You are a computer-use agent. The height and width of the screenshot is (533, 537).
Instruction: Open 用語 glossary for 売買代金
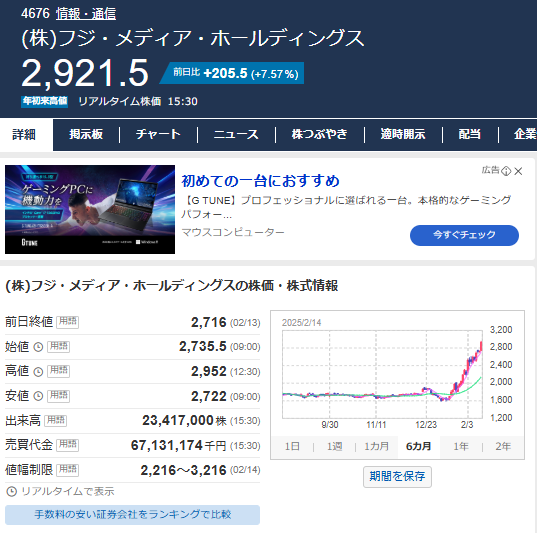click(x=67, y=445)
